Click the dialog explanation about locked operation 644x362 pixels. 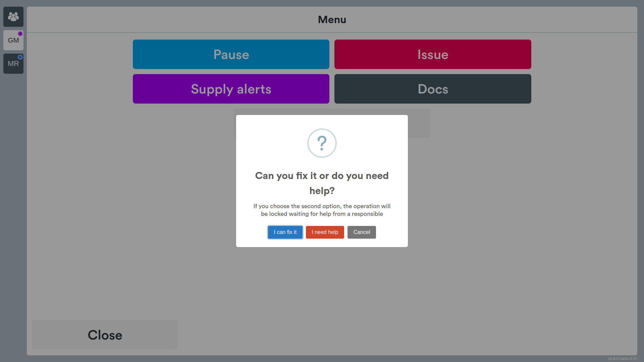click(322, 210)
